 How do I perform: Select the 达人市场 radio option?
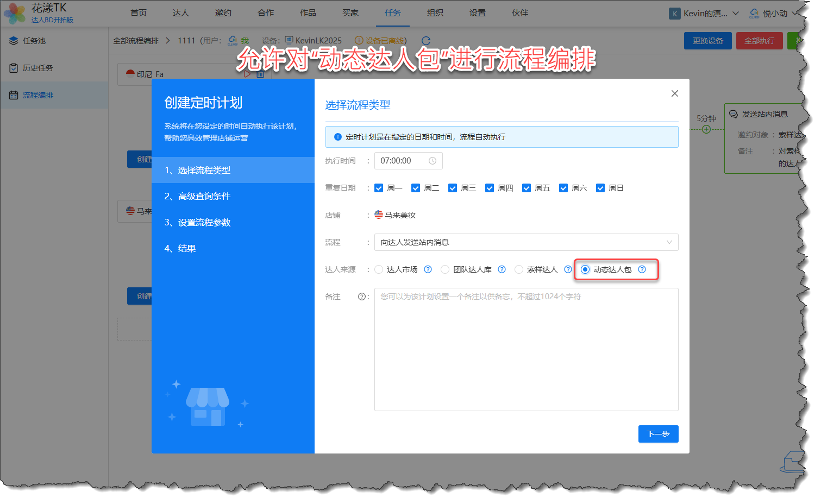coord(379,269)
